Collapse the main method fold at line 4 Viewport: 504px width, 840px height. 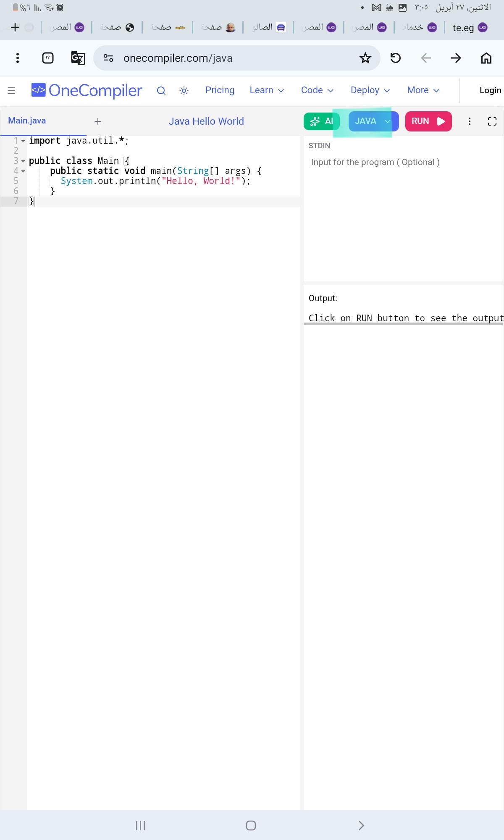pos(23,171)
